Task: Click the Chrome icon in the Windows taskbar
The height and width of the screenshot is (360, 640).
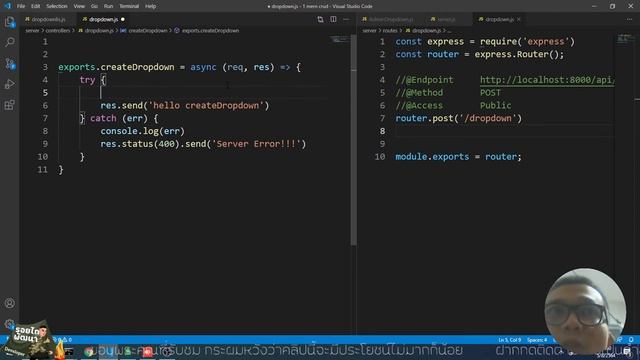Action: pos(88,351)
